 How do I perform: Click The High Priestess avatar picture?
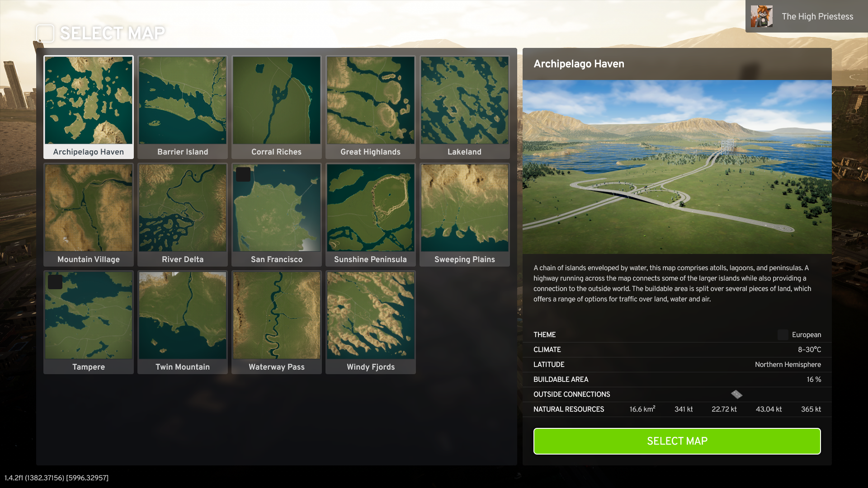(761, 16)
